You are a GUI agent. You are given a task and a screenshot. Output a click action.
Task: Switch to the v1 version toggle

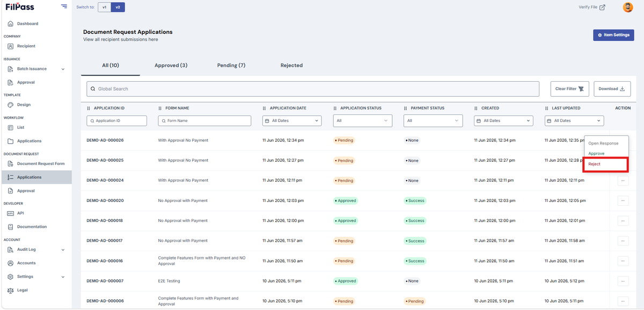[x=105, y=7]
